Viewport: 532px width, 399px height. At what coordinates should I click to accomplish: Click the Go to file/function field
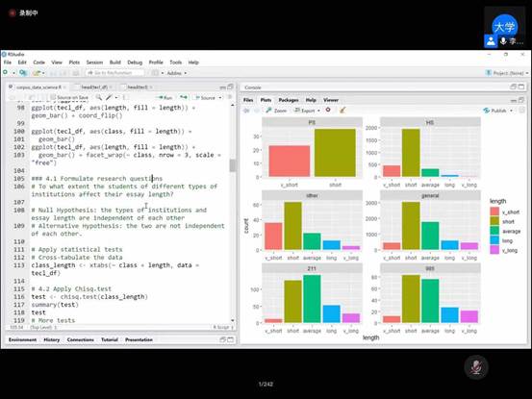pyautogui.click(x=114, y=73)
